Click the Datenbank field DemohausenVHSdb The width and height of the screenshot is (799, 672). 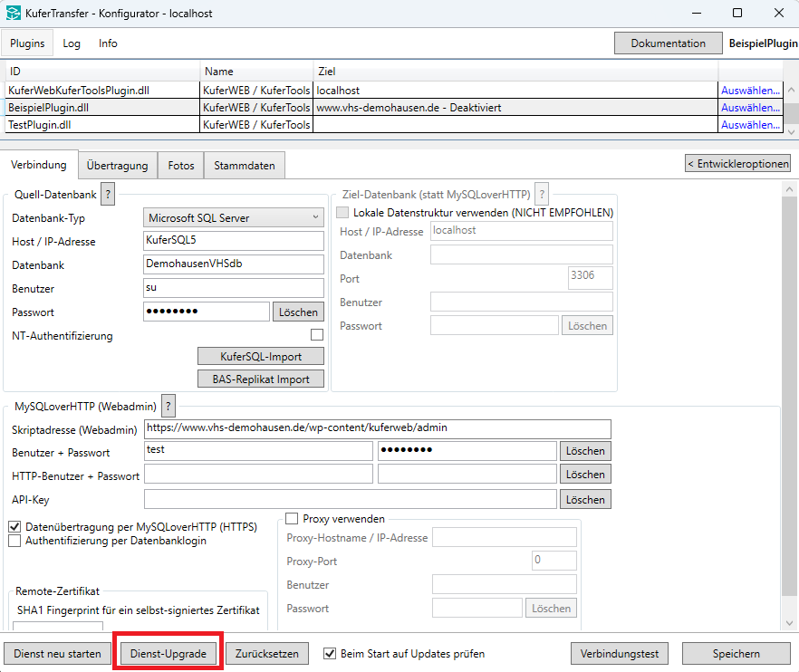tap(234, 264)
